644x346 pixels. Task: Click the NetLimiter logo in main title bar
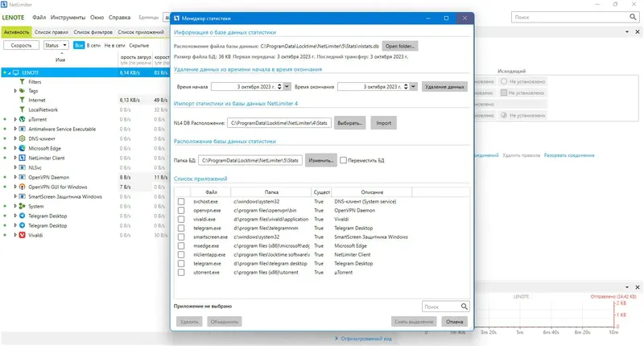(x=4, y=5)
